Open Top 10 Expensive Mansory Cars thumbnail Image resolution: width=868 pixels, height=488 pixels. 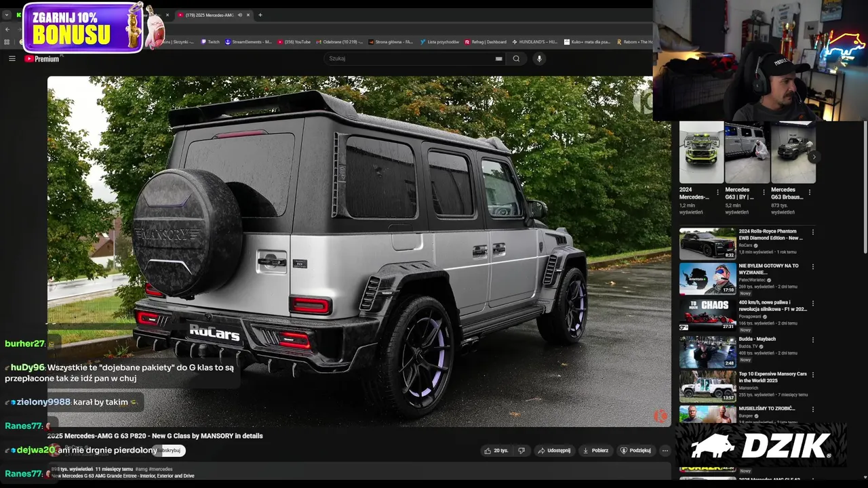coord(707,386)
